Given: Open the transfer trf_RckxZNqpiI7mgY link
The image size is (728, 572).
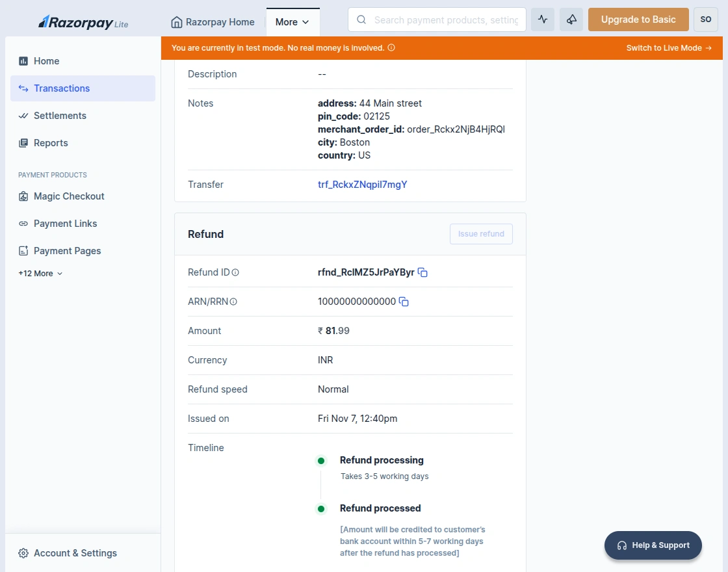Looking at the screenshot, I should [362, 185].
